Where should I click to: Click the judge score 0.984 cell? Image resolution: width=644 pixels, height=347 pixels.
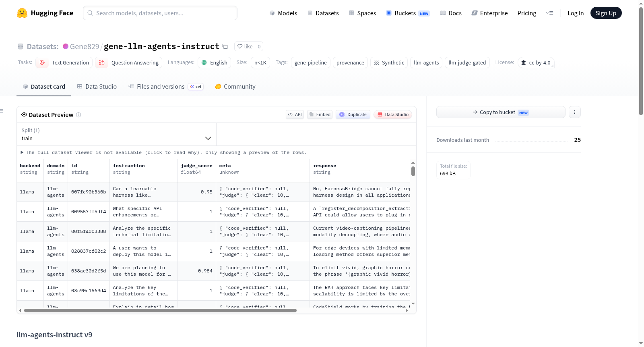(x=197, y=271)
